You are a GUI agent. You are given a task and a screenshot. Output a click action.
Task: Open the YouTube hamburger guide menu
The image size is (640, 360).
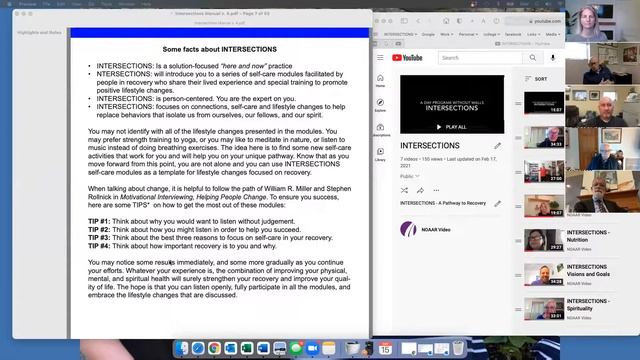380,58
